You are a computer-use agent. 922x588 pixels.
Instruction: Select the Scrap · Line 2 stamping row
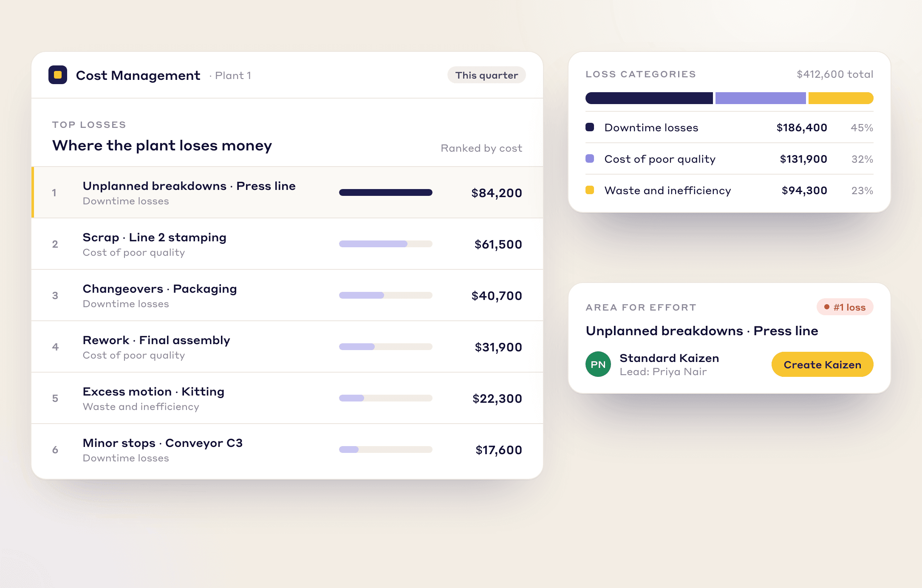[287, 244]
